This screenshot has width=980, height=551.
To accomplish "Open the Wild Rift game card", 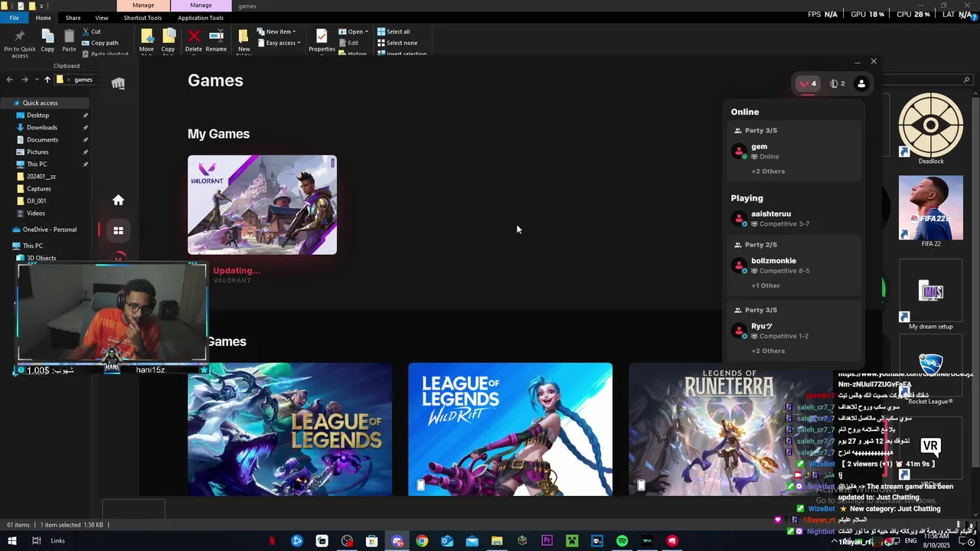I will point(510,429).
